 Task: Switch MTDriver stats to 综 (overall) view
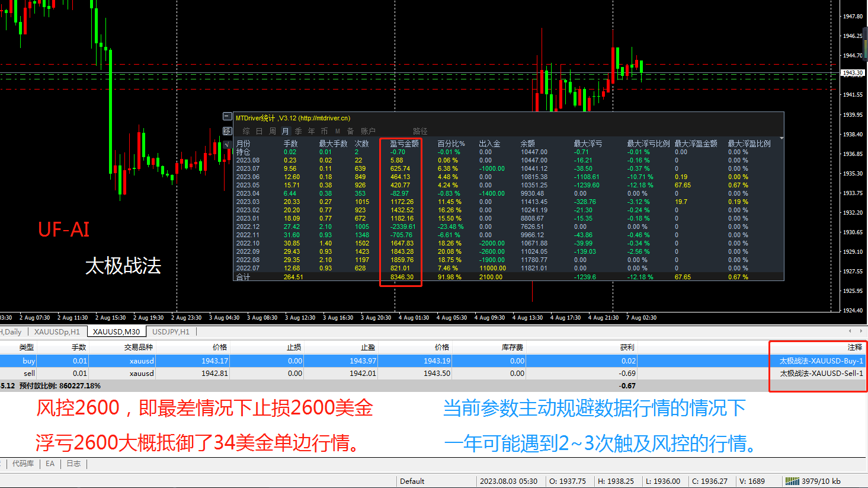pyautogui.click(x=246, y=131)
